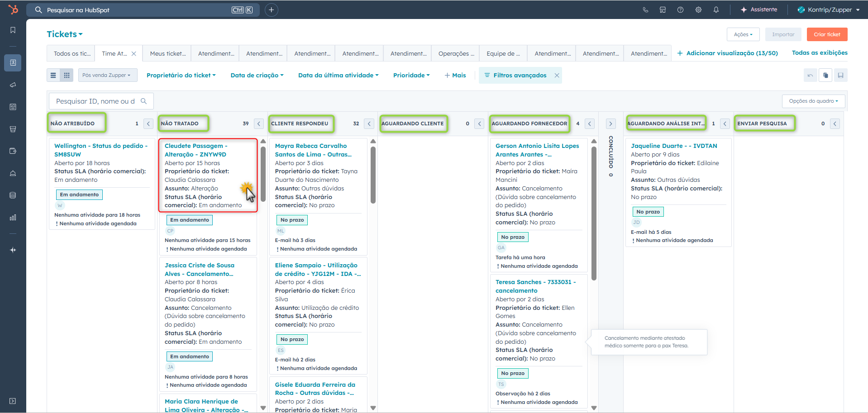
Task: Expand the collapsed Concluído column
Action: click(610, 123)
